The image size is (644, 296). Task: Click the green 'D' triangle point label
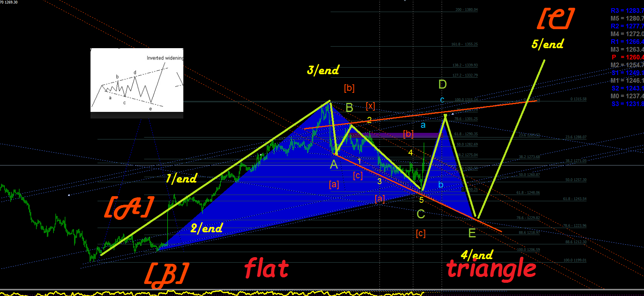[x=442, y=84]
